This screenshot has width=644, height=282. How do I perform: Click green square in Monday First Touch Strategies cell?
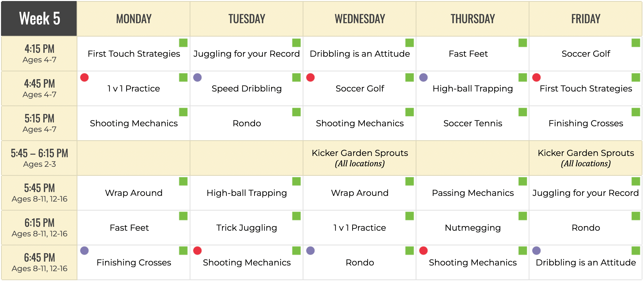tap(183, 43)
